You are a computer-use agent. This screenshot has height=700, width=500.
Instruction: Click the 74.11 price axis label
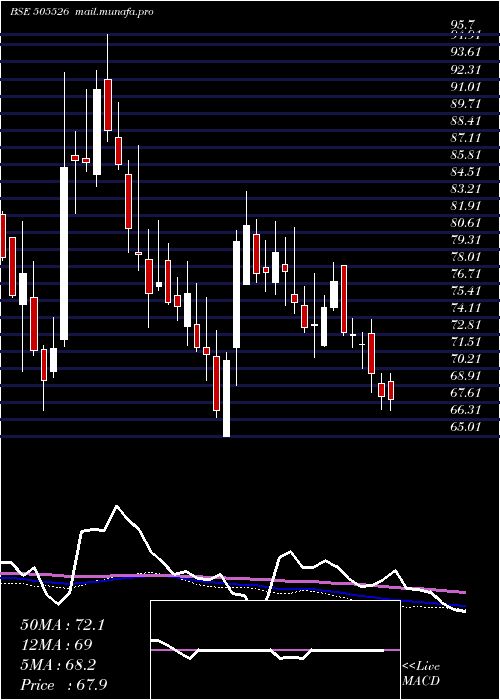(x=466, y=308)
